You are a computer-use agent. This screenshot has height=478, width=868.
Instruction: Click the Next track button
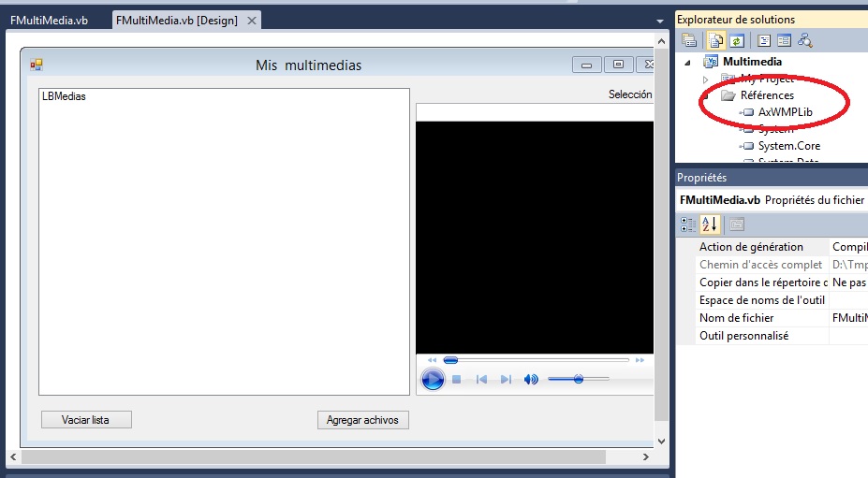506,380
